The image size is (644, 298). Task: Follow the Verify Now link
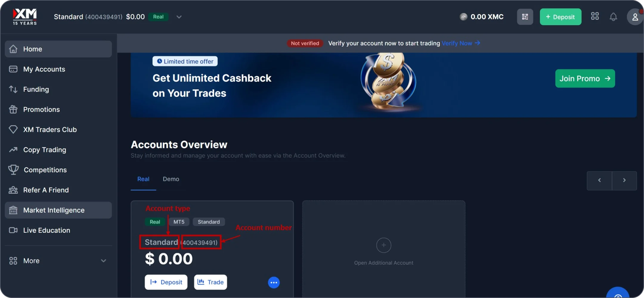[x=461, y=43]
